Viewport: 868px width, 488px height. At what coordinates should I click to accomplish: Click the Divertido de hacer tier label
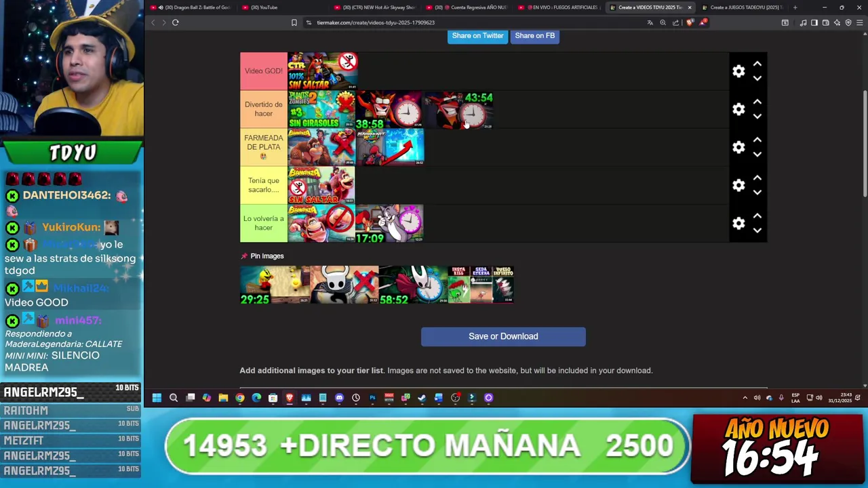click(264, 109)
